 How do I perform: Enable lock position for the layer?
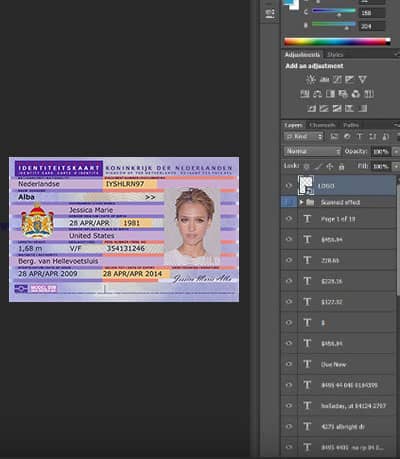(x=330, y=166)
